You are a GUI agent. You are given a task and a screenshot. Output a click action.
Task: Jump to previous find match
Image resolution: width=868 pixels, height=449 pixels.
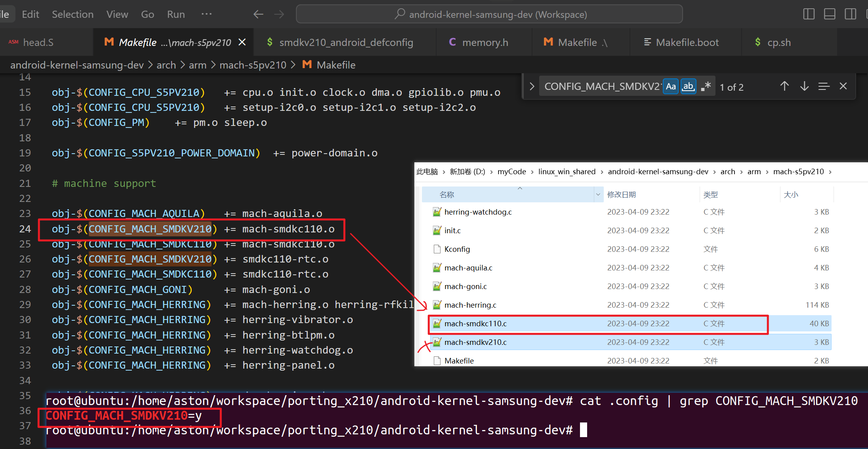pos(784,86)
